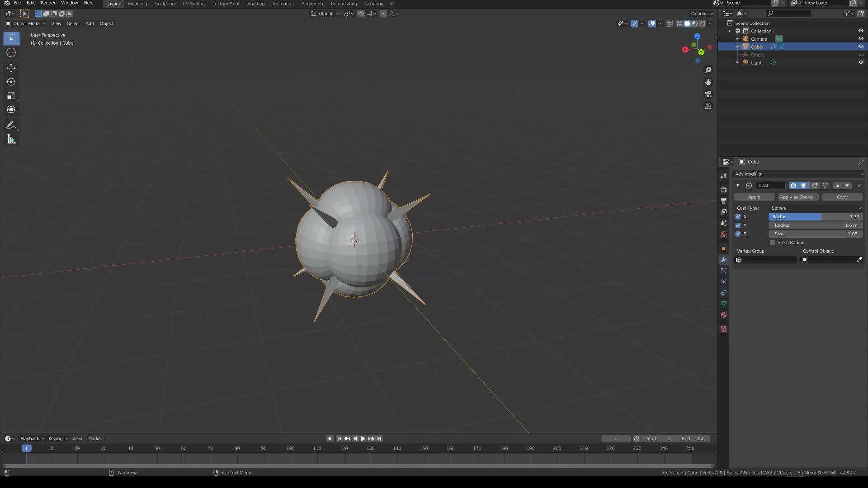Hide the Light object in the outliner
868x488 pixels.
[861, 62]
